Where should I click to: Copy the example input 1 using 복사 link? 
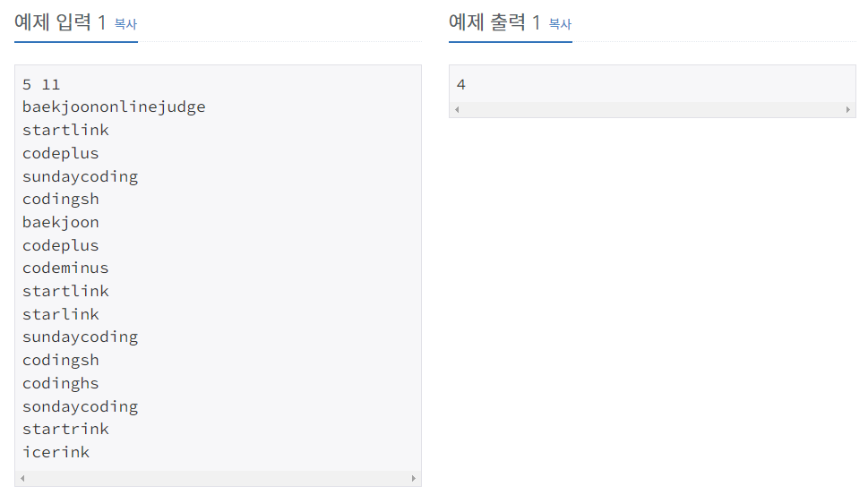click(x=125, y=24)
